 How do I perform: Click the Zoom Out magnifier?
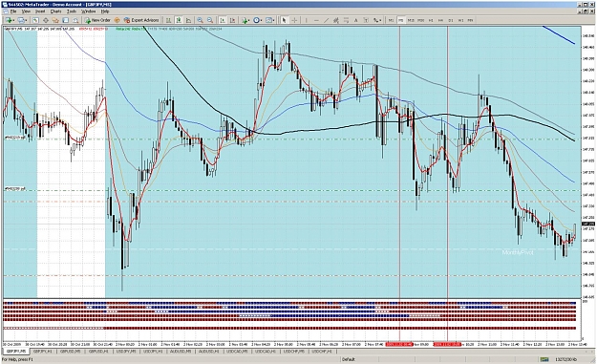pos(210,20)
